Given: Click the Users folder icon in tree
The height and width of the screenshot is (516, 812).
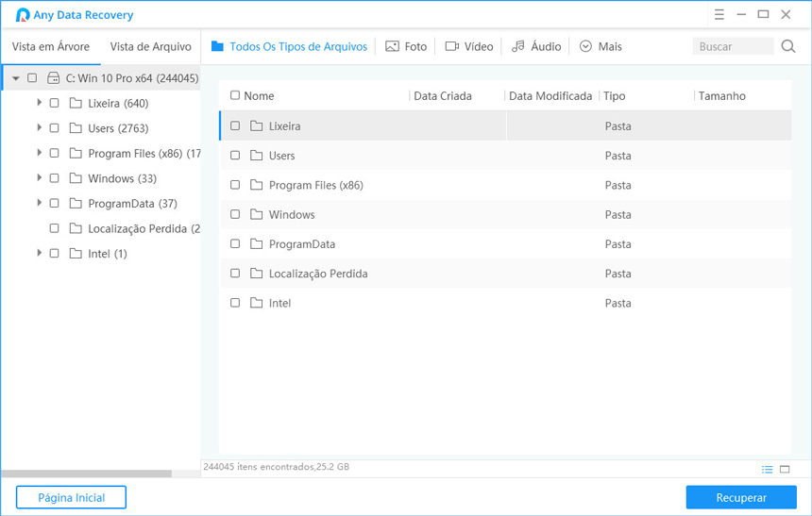Looking at the screenshot, I should (76, 128).
